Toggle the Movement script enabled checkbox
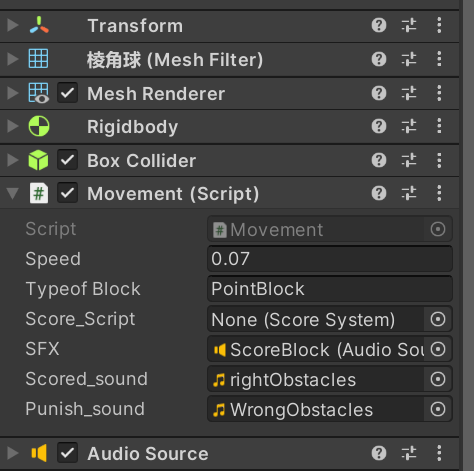Screen dimensions: 474x471 (67, 193)
